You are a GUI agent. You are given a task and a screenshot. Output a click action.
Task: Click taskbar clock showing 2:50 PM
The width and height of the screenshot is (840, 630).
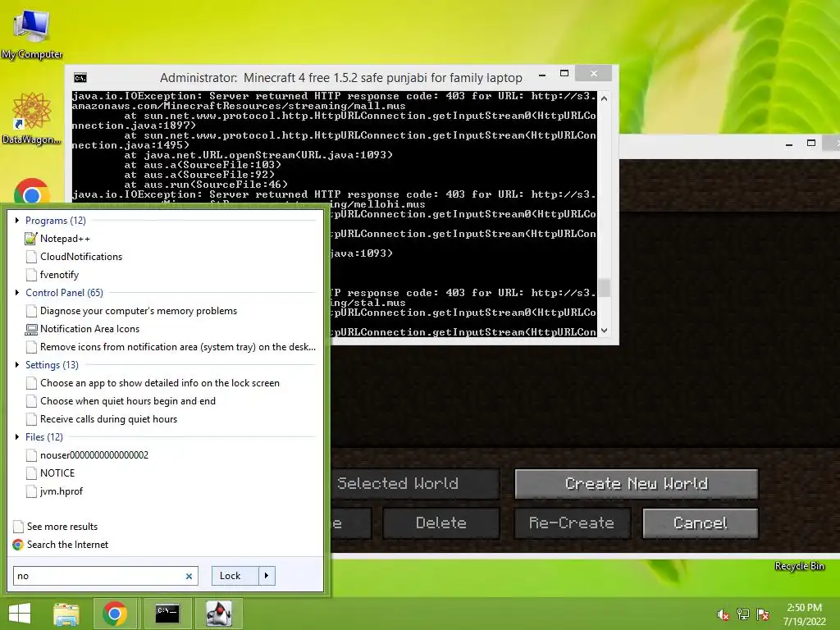tap(804, 614)
